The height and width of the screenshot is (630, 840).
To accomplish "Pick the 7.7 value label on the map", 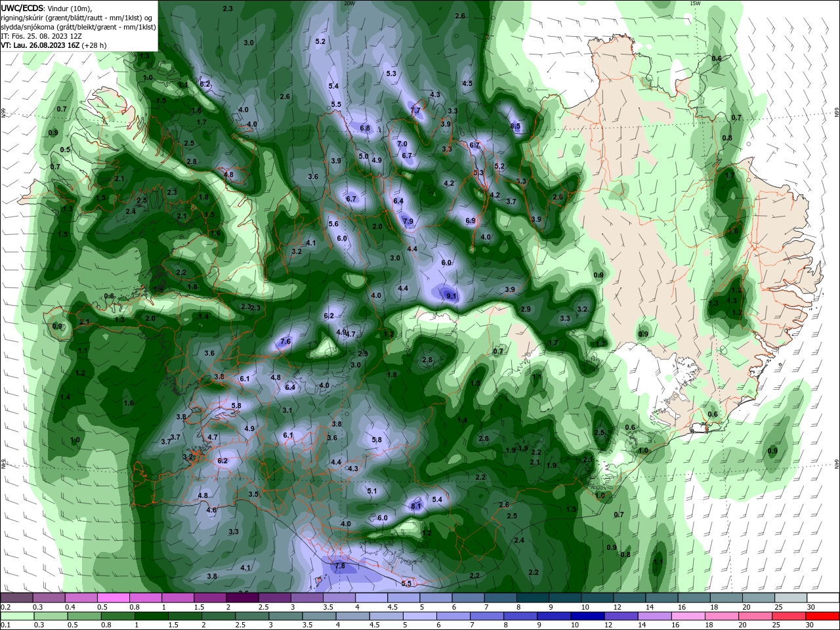I will point(415,110).
